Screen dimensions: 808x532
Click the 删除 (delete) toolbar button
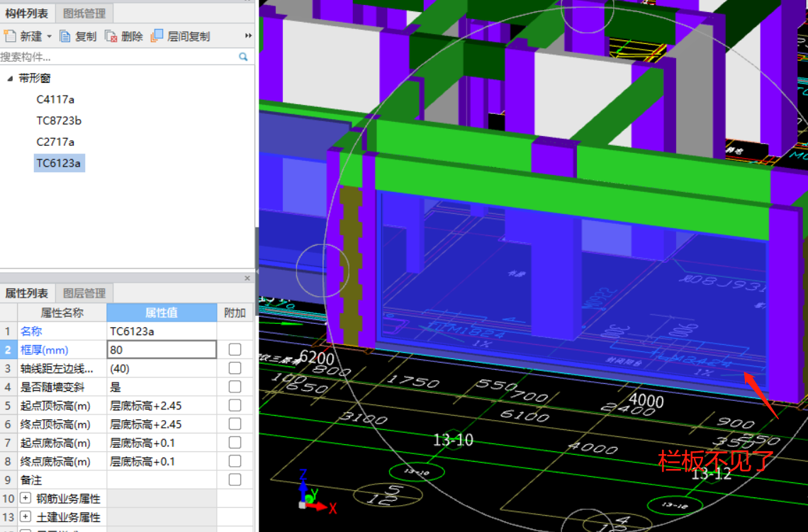click(x=123, y=36)
